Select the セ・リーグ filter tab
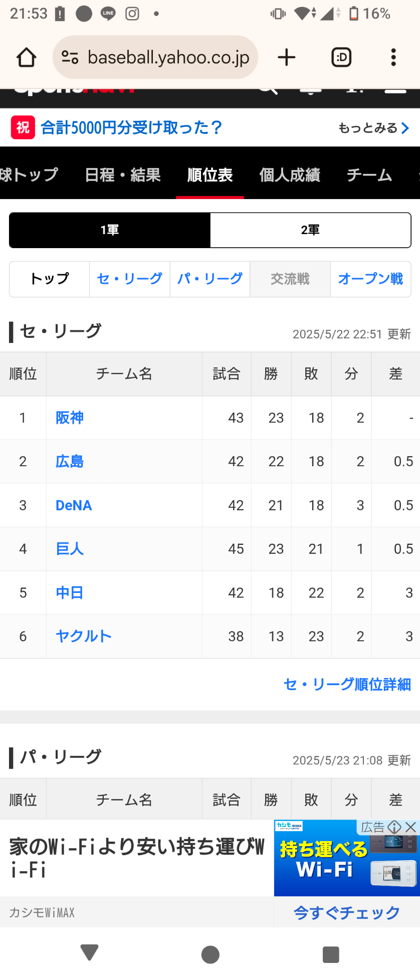420x980 pixels. (130, 279)
